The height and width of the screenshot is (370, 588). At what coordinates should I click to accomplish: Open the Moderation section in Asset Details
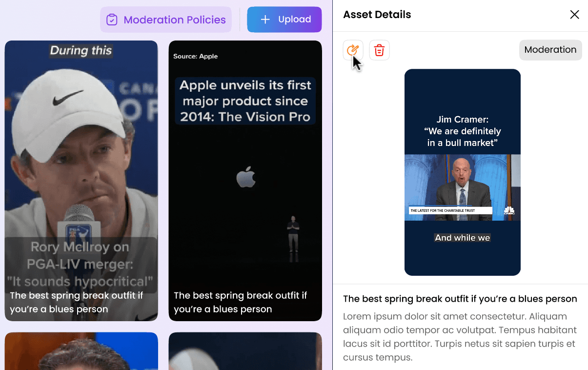tap(550, 50)
